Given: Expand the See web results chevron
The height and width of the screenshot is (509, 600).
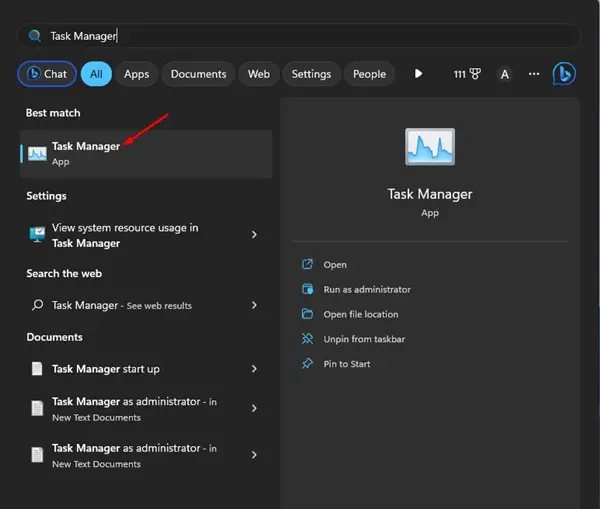Looking at the screenshot, I should click(254, 305).
